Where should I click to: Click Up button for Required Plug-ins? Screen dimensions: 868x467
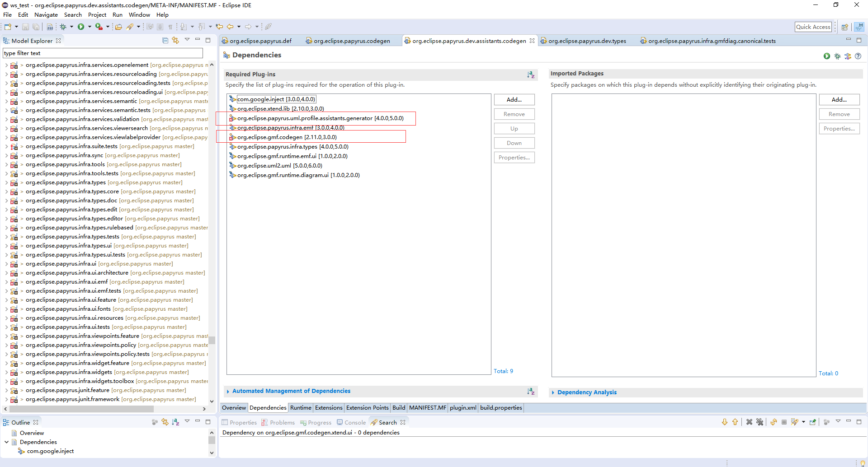[514, 128]
